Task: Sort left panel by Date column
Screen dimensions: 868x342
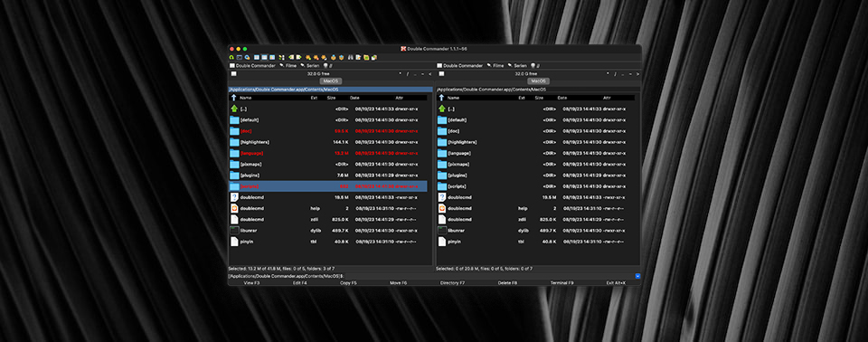Action: point(354,98)
